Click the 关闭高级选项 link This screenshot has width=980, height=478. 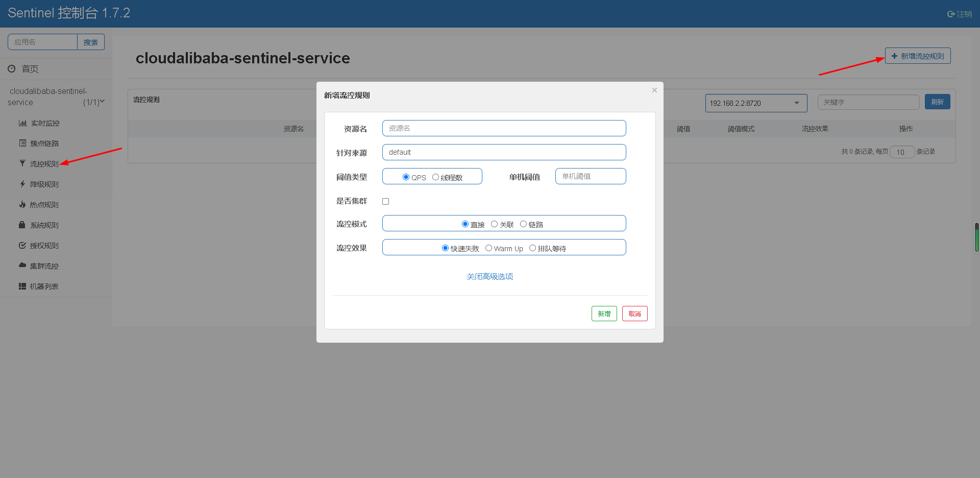(490, 276)
